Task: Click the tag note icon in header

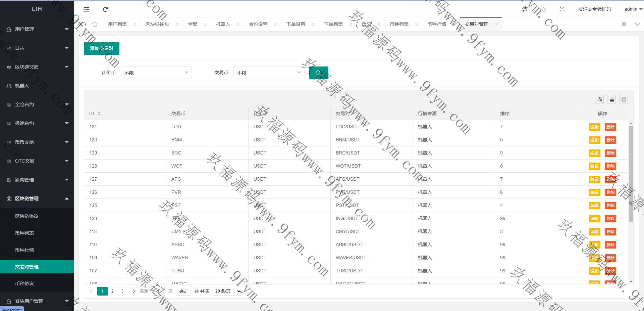Action: [543, 9]
